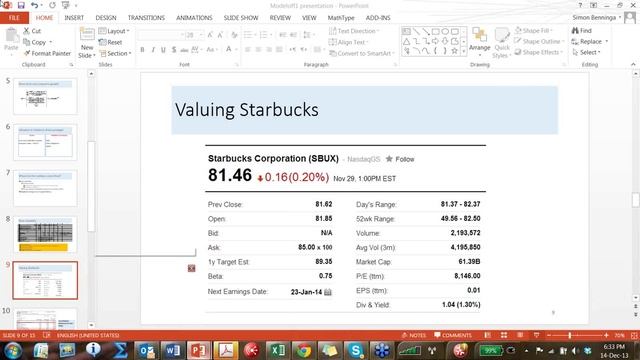
Task: Open Shape Outline dropdown
Action: (x=539, y=41)
